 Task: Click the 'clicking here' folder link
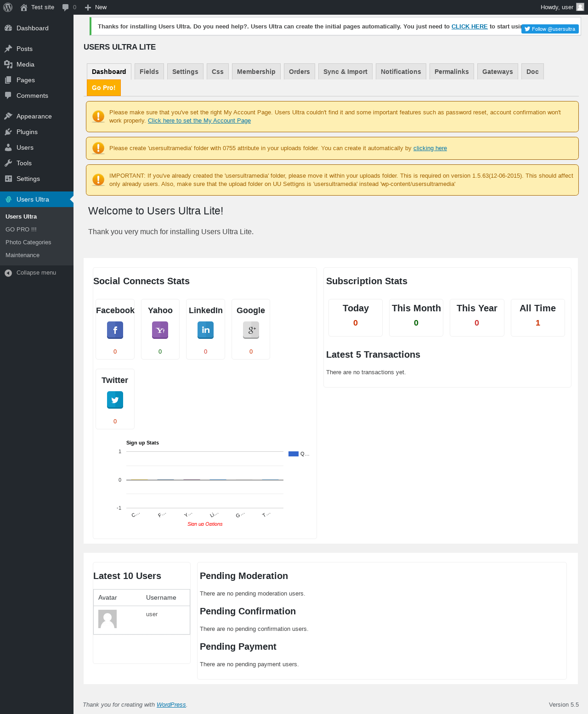click(x=430, y=148)
